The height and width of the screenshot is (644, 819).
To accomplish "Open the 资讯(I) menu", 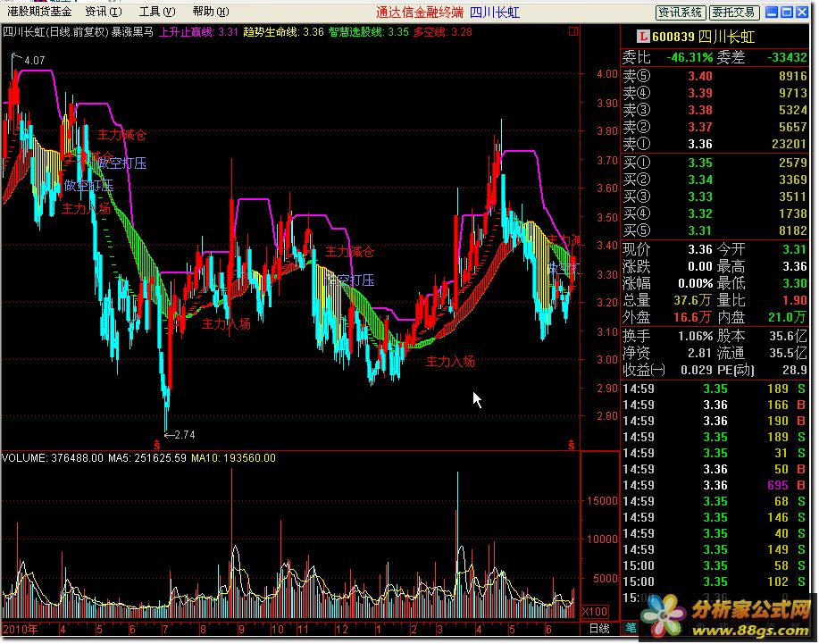I will tap(104, 11).
